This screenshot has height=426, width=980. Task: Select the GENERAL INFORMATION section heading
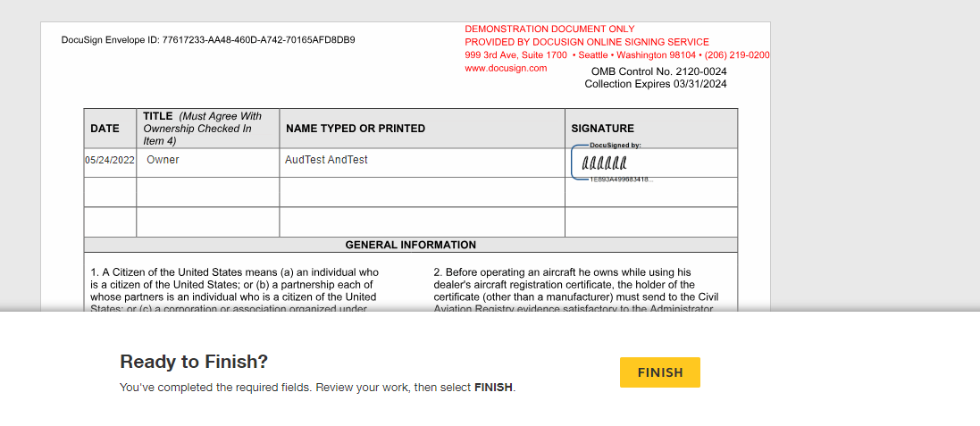[411, 245]
